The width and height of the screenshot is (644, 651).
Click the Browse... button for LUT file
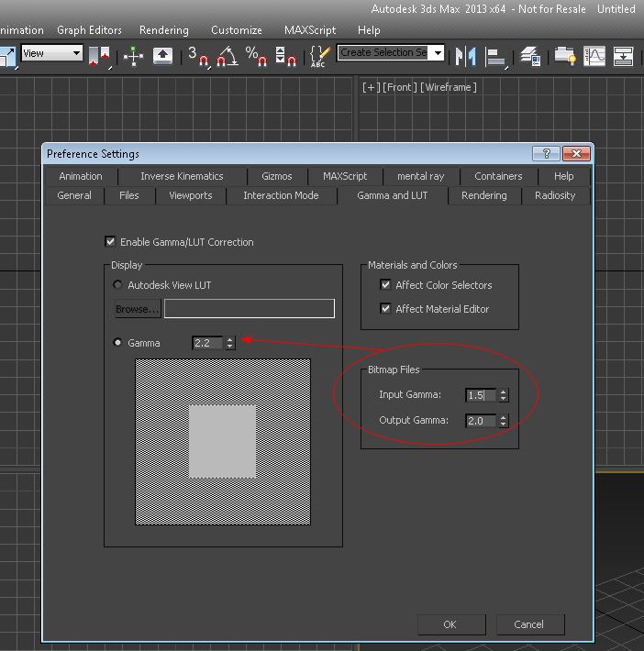point(138,308)
